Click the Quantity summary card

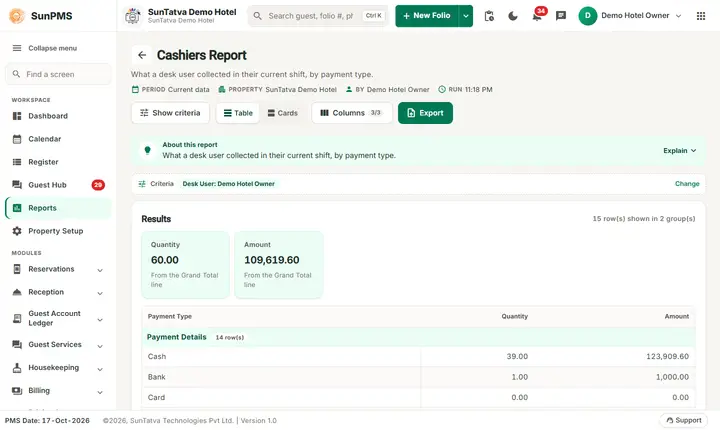point(186,265)
